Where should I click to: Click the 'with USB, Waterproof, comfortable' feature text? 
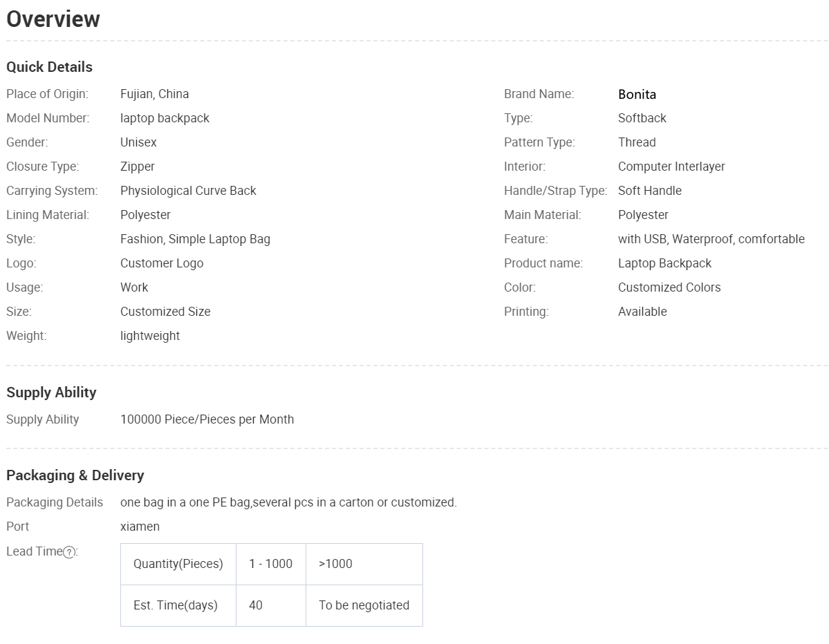coord(711,239)
